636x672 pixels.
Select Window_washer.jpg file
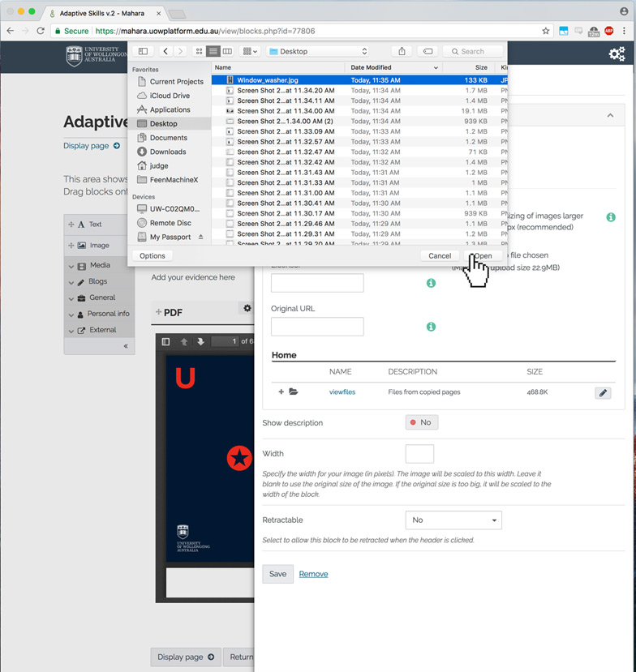click(359, 80)
